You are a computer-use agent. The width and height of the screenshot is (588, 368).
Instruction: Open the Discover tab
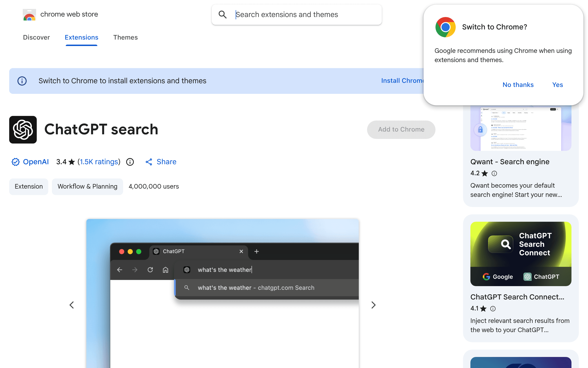37,37
